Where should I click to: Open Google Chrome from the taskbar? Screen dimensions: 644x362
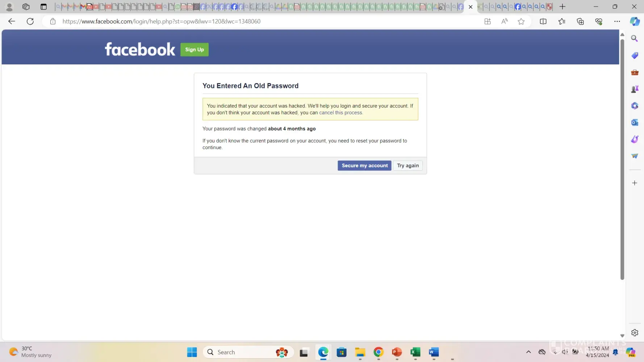pyautogui.click(x=379, y=352)
